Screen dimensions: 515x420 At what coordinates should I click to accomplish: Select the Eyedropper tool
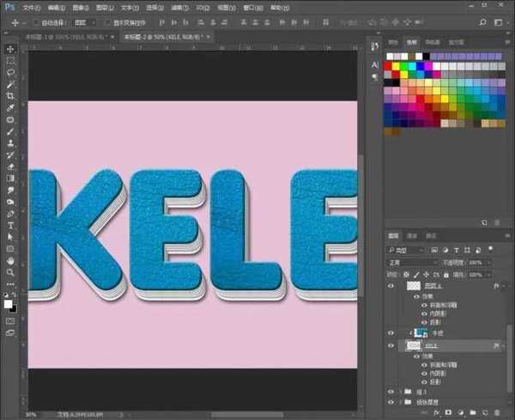(x=11, y=108)
